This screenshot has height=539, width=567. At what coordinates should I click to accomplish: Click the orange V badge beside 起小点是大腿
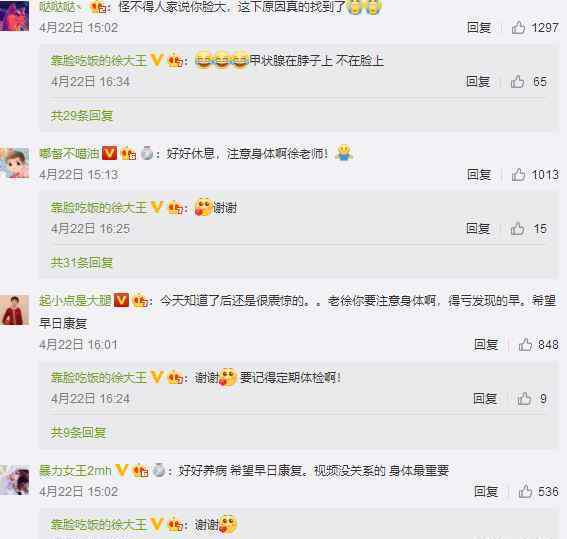121,300
